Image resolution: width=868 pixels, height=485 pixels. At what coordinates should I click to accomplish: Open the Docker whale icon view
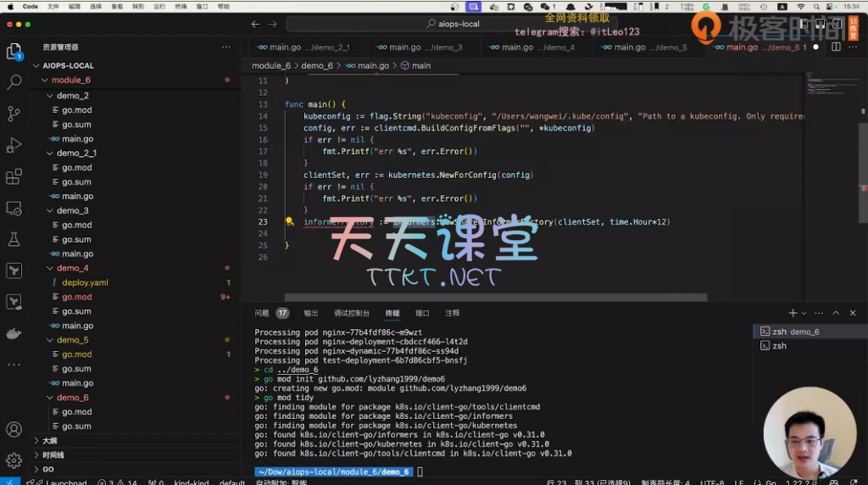point(14,334)
